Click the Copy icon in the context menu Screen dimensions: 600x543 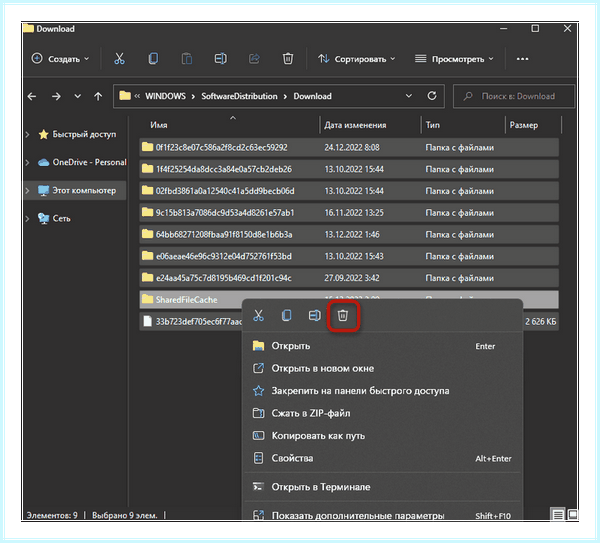click(x=287, y=315)
